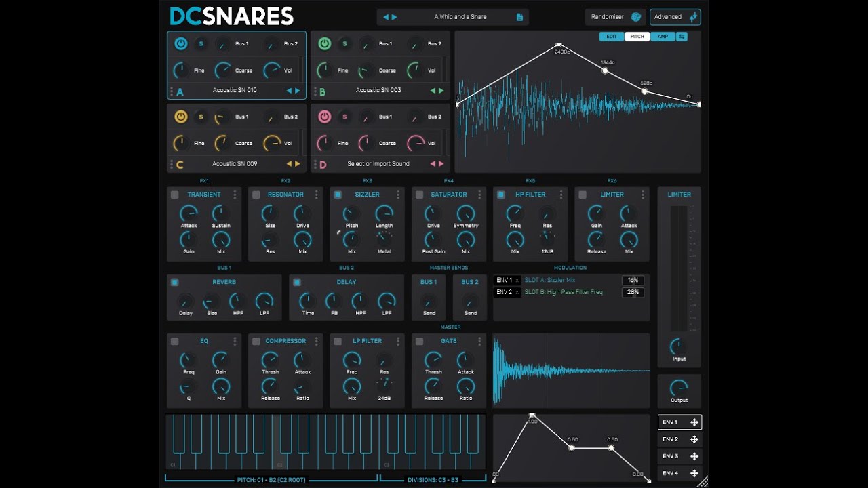Viewport: 868px width, 488px height.
Task: Click the 28% High Pass Filter modulation amount
Action: [633, 292]
